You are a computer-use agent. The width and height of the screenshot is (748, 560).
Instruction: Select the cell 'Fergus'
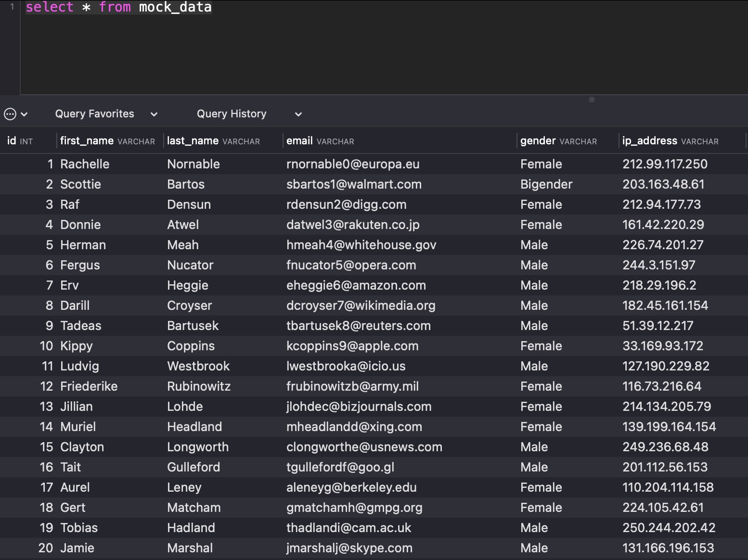(80, 265)
